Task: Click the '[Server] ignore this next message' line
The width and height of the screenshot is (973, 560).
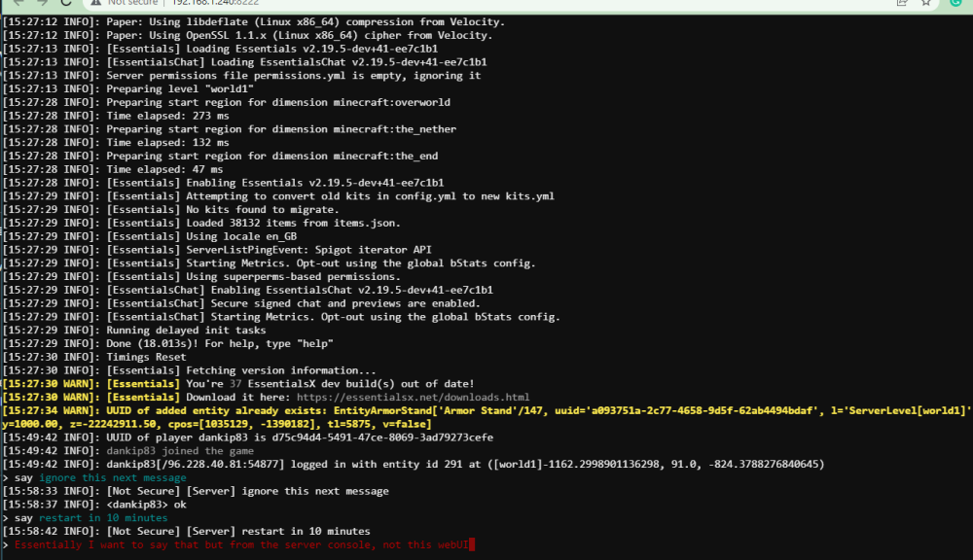Action: click(x=197, y=491)
